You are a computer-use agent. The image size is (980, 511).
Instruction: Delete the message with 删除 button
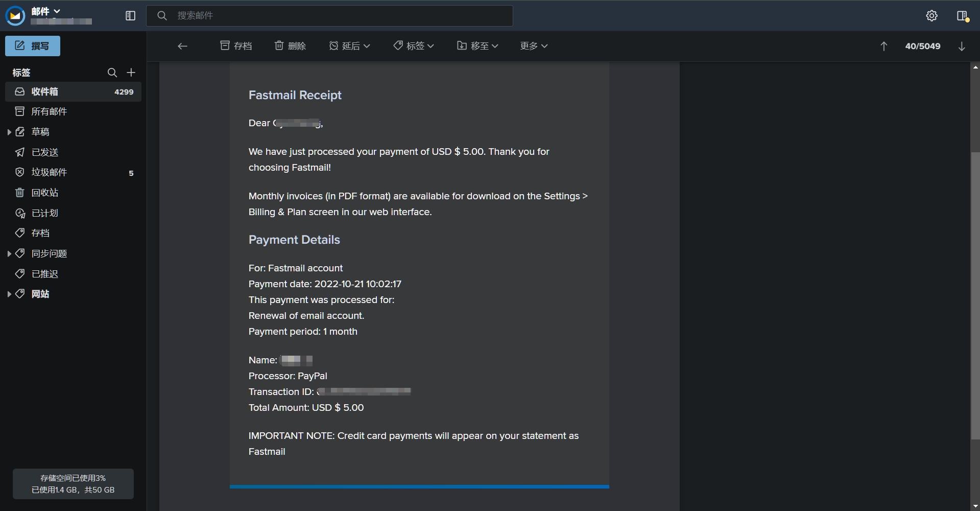point(290,46)
